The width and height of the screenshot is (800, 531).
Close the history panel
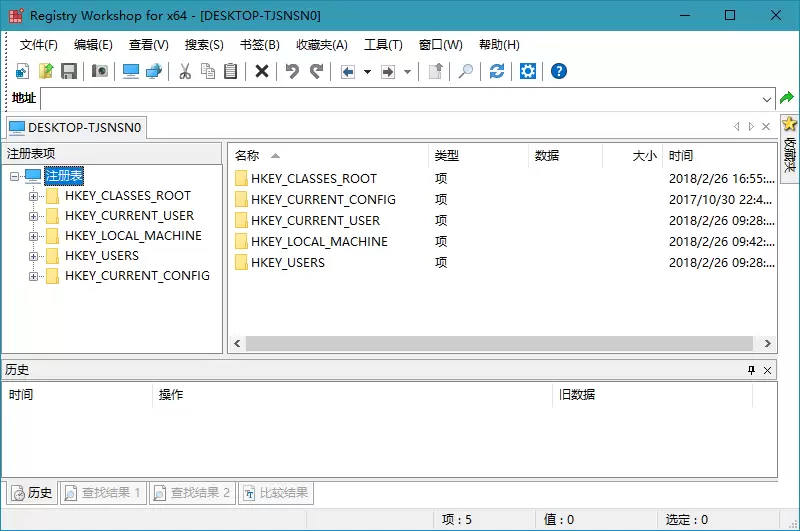click(x=767, y=370)
